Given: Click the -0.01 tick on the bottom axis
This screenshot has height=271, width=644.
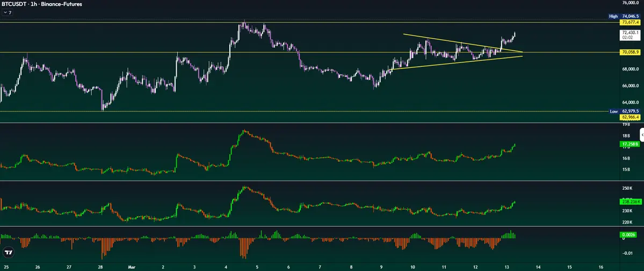Looking at the screenshot, I should click(627, 253).
